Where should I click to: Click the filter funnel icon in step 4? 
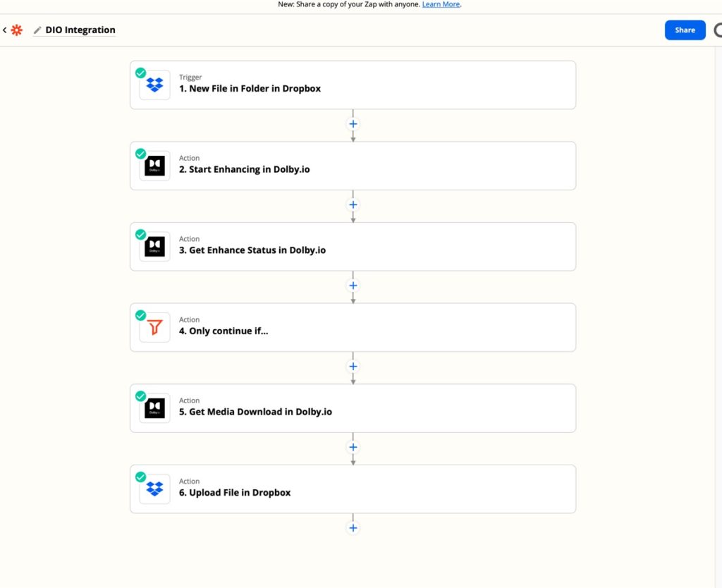154,327
